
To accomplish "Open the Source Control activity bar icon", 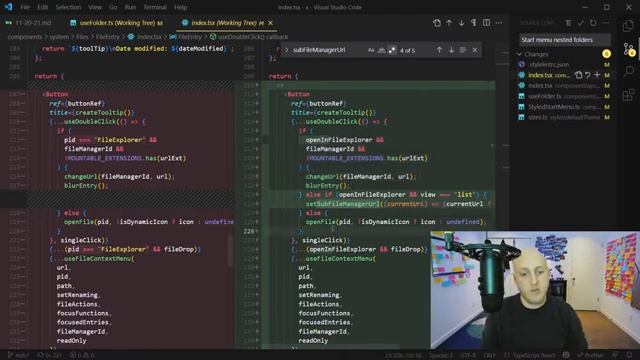I will click(x=629, y=49).
